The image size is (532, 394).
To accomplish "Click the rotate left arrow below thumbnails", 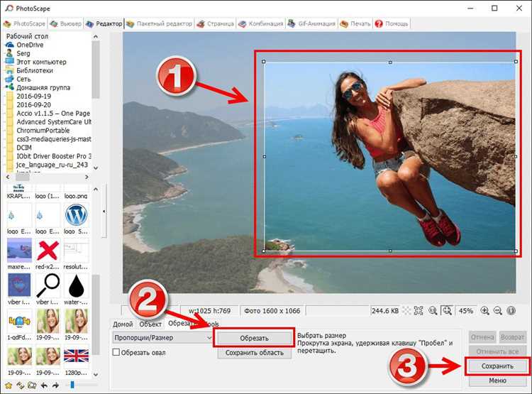I will [x=44, y=385].
